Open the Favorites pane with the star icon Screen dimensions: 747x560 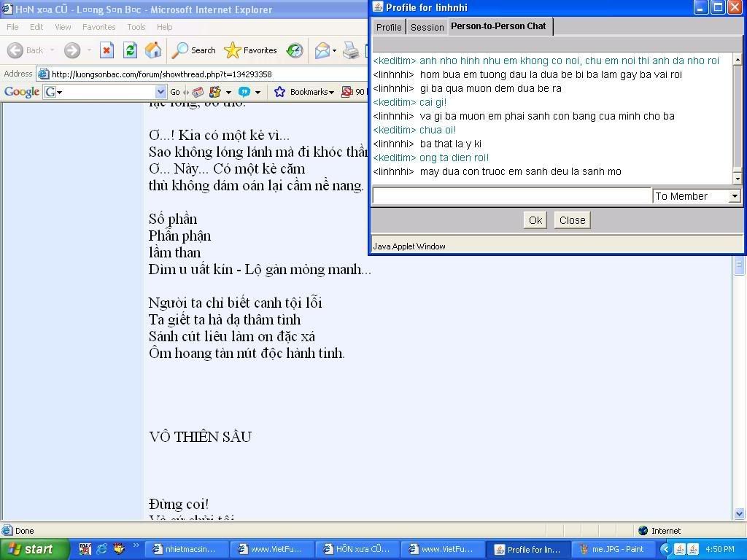click(250, 50)
